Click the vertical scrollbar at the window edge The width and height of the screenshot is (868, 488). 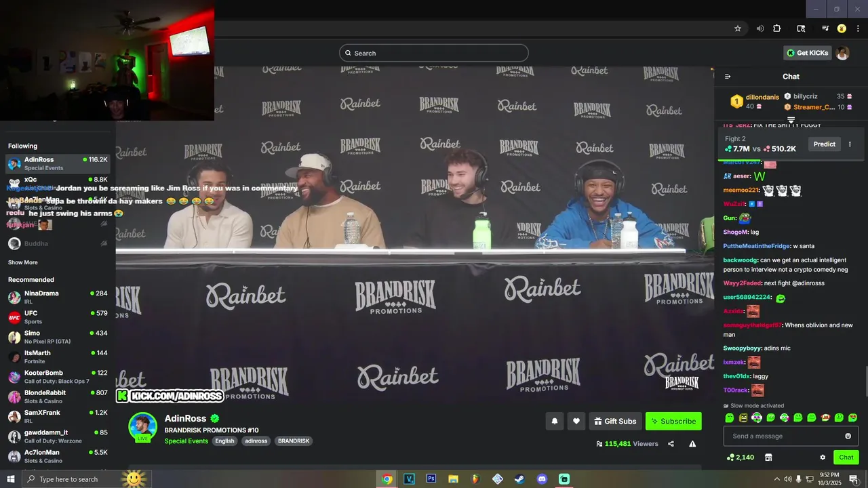click(865, 382)
